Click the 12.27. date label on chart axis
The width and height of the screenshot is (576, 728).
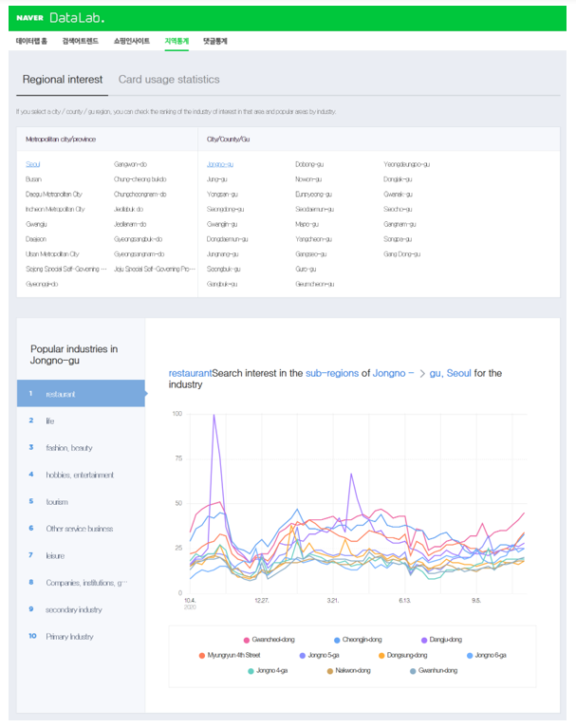pyautogui.click(x=261, y=600)
